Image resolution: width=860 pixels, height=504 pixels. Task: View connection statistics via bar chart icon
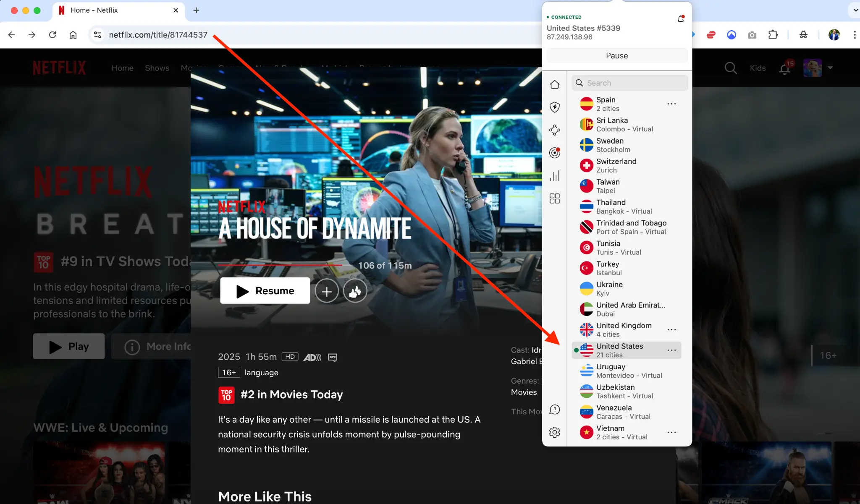(x=555, y=176)
